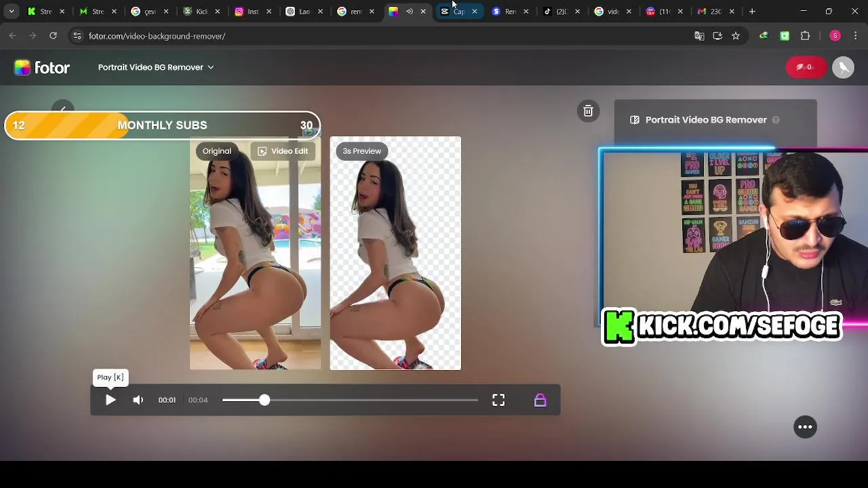Mute the Fotor tab audio icon
The width and height of the screenshot is (868, 488).
click(x=410, y=12)
